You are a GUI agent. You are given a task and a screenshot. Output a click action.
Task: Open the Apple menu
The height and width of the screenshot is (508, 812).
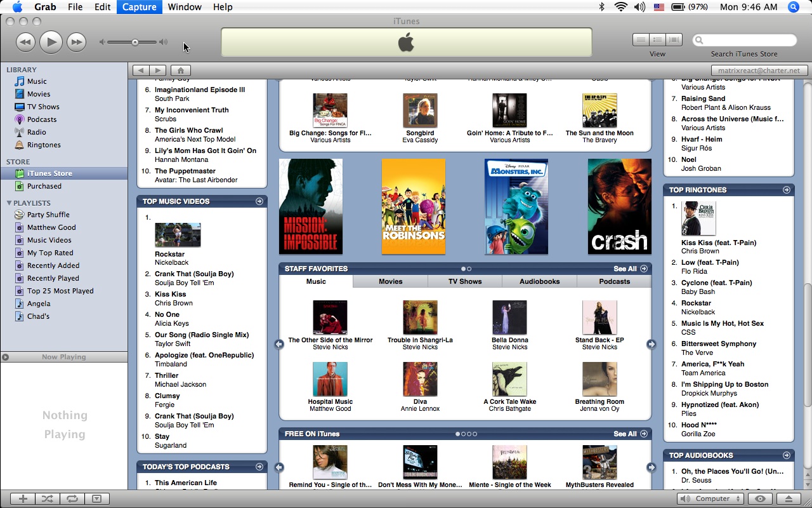tap(17, 7)
